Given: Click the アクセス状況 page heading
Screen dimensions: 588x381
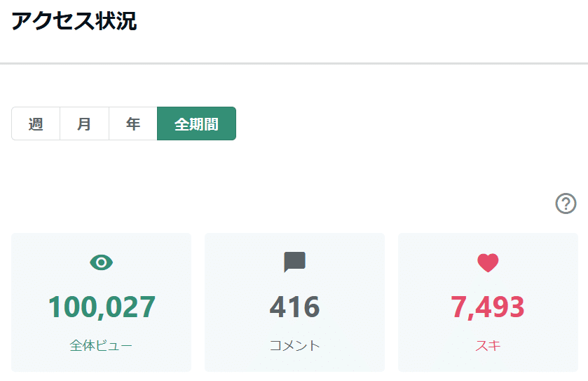Looking at the screenshot, I should click(74, 21).
